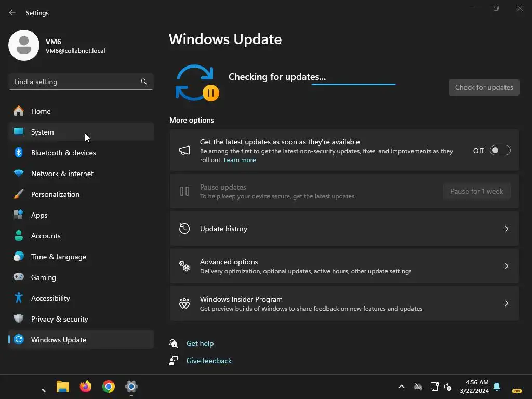Click the Bluetooth icon in sidebar
The image size is (532, 399).
point(19,152)
